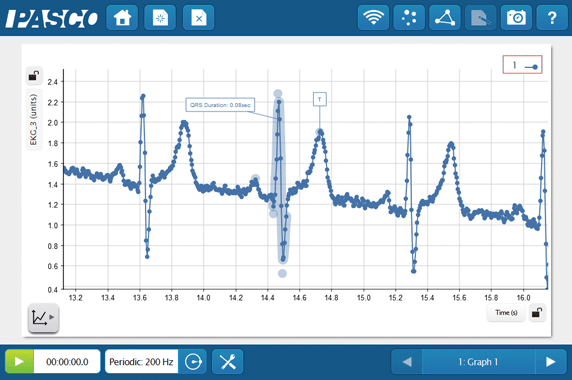Click the PASCO logo
Screen dimensions: 572x380
tap(51, 18)
